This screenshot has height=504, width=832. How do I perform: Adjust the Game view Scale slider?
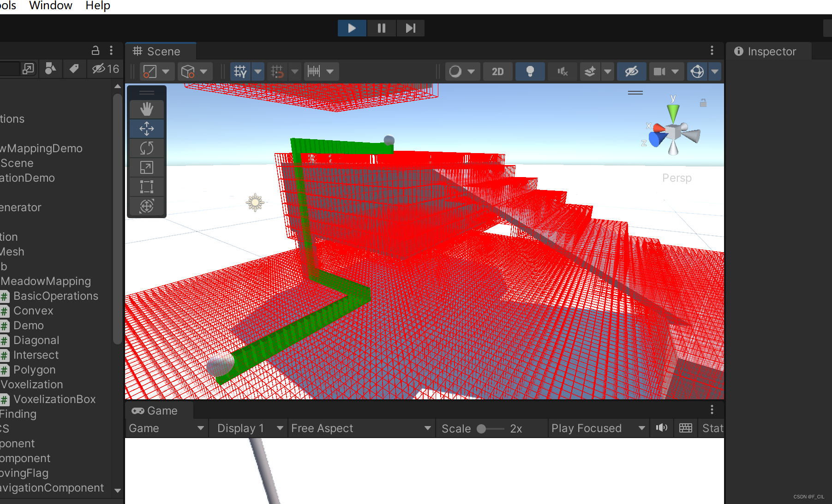(x=481, y=428)
